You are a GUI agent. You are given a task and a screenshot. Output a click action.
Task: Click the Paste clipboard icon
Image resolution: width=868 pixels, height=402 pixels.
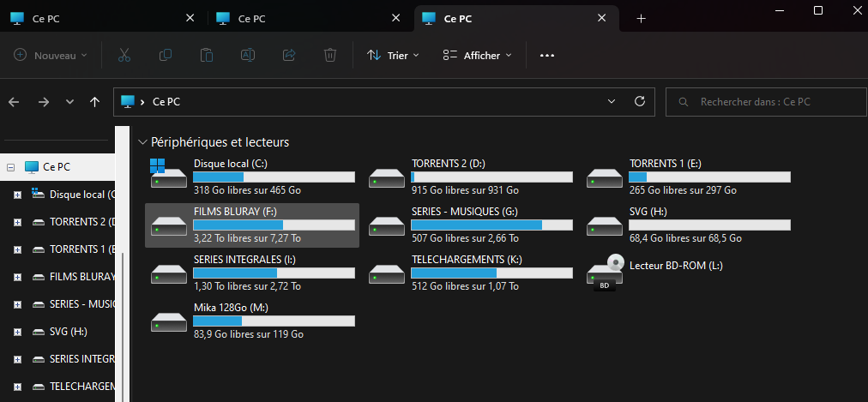click(x=207, y=56)
